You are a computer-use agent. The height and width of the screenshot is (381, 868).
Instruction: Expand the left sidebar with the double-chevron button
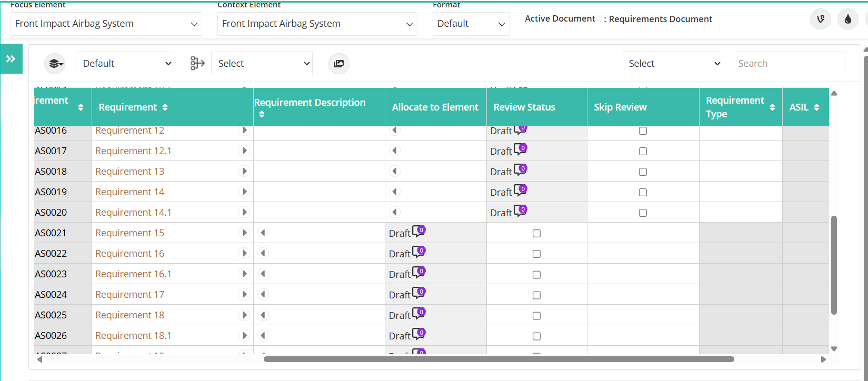tap(11, 59)
